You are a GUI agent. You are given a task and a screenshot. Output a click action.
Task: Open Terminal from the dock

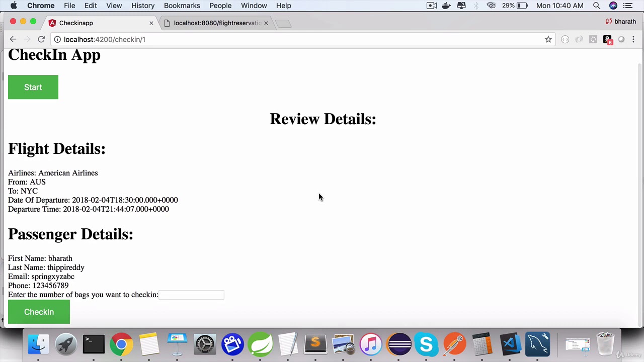(x=94, y=344)
